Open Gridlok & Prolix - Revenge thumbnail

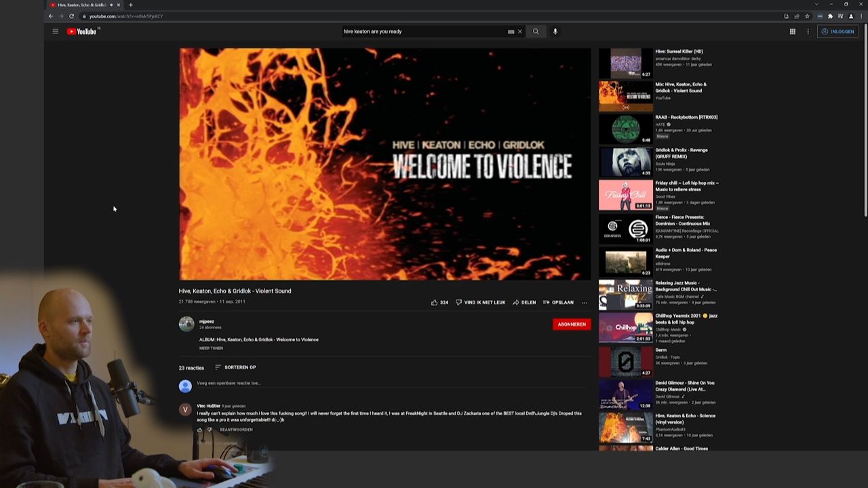pos(625,162)
